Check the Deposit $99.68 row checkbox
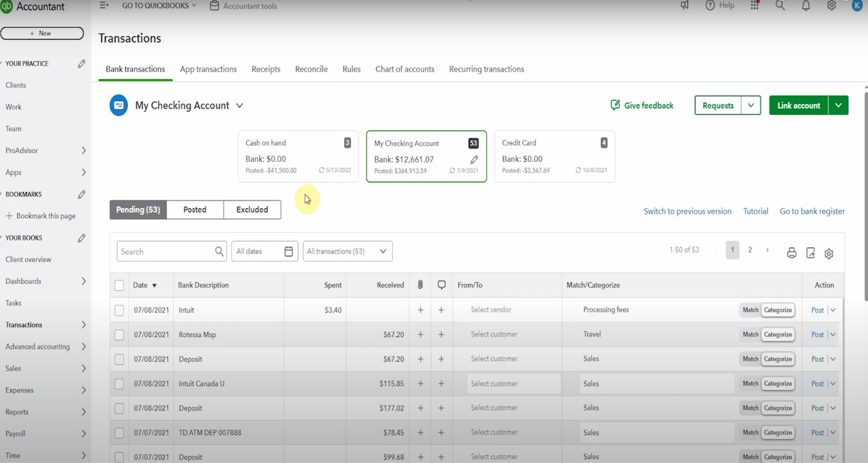 pyautogui.click(x=119, y=457)
